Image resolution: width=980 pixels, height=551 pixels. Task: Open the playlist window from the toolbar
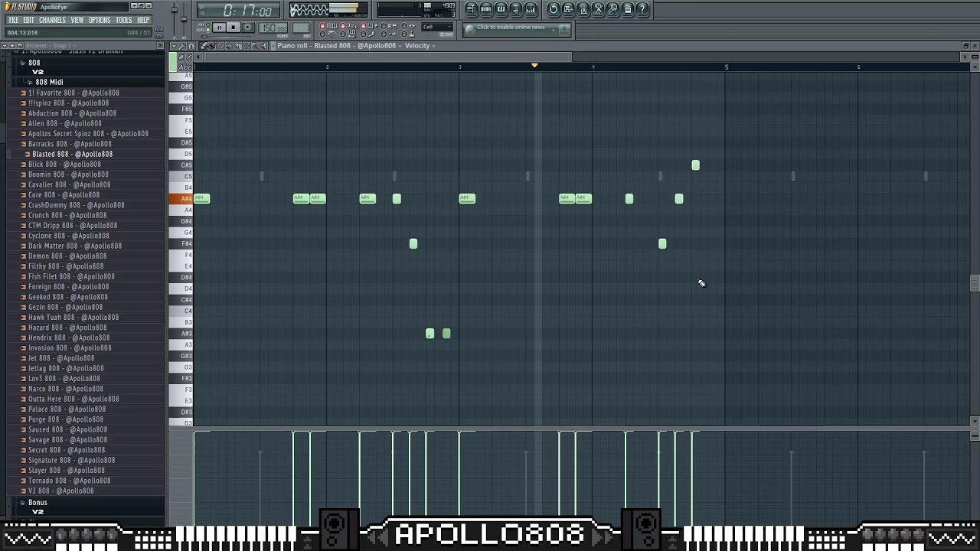pyautogui.click(x=471, y=9)
